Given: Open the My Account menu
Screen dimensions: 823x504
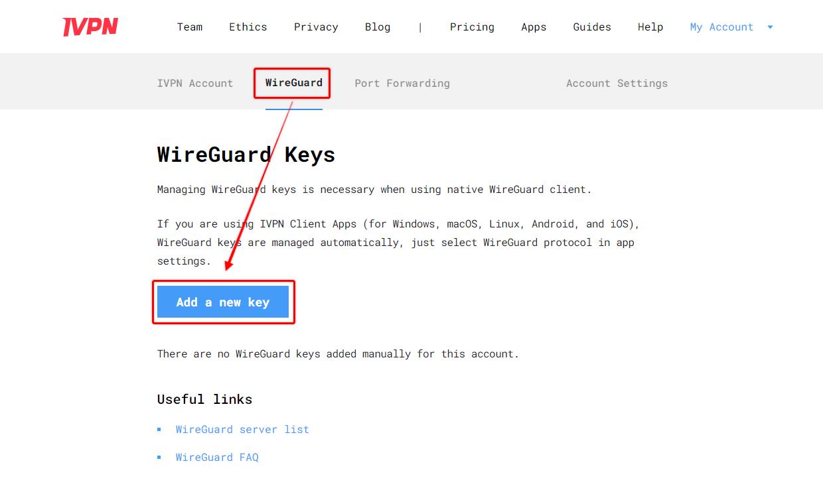Looking at the screenshot, I should pos(721,27).
